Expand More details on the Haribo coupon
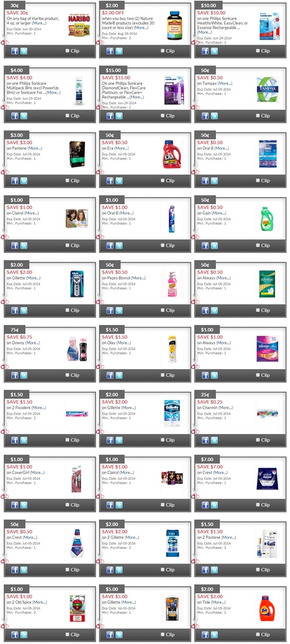Image resolution: width=290 pixels, height=644 pixels. 39,23
